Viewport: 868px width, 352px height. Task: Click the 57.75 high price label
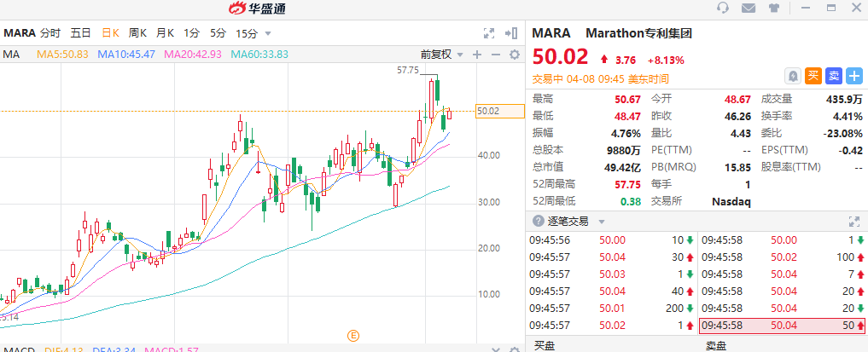tap(408, 70)
